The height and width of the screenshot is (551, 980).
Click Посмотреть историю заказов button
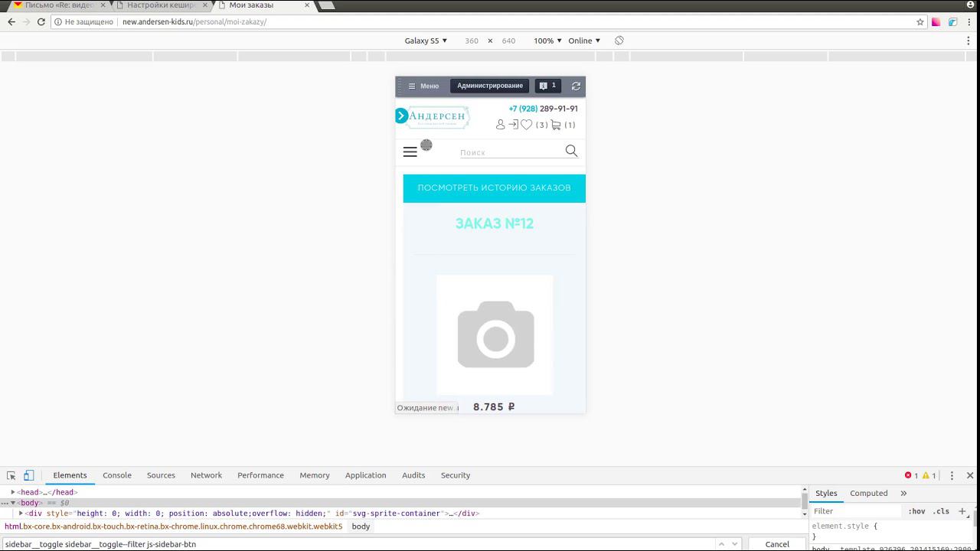pos(494,188)
